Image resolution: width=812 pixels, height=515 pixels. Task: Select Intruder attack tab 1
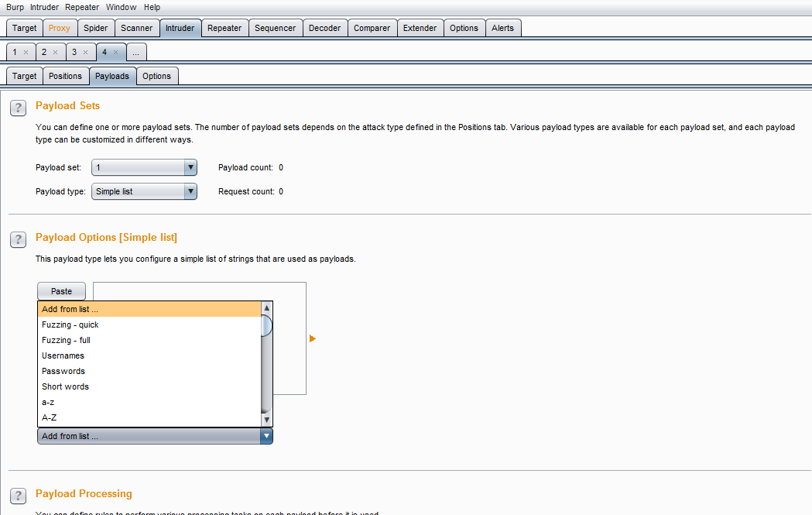(x=15, y=53)
